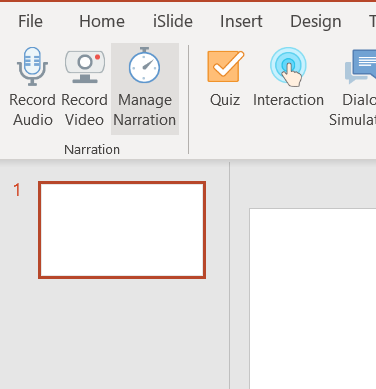The width and height of the screenshot is (376, 389).
Task: Click the "Interaction" text label
Action: pos(288,100)
